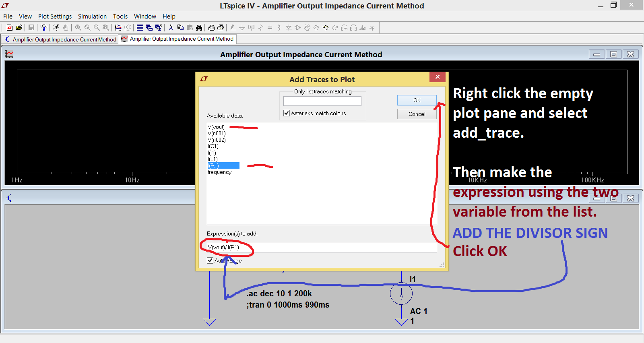644x343 pixels.
Task: Click the Run simulation icon
Action: (x=56, y=27)
